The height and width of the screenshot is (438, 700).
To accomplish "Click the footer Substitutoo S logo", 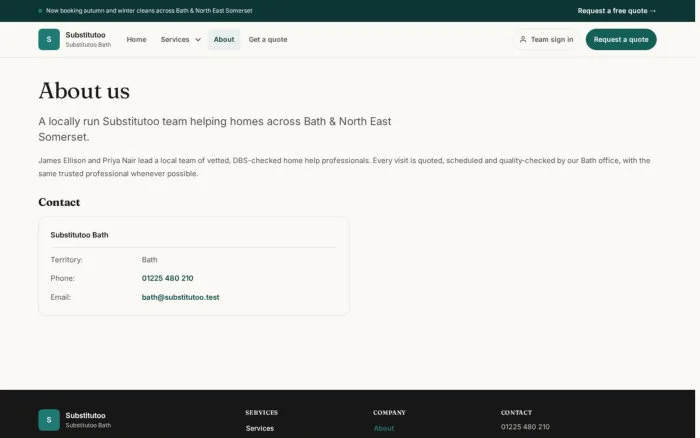I will click(x=49, y=420).
